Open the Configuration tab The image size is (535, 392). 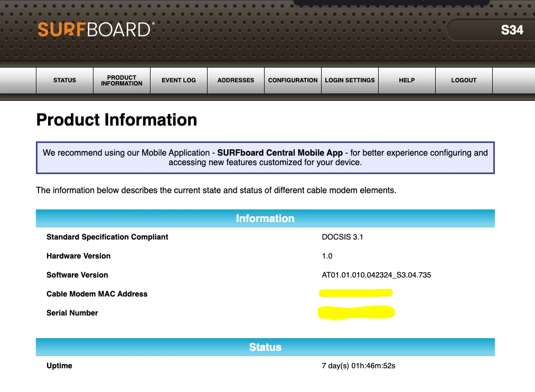pyautogui.click(x=293, y=80)
